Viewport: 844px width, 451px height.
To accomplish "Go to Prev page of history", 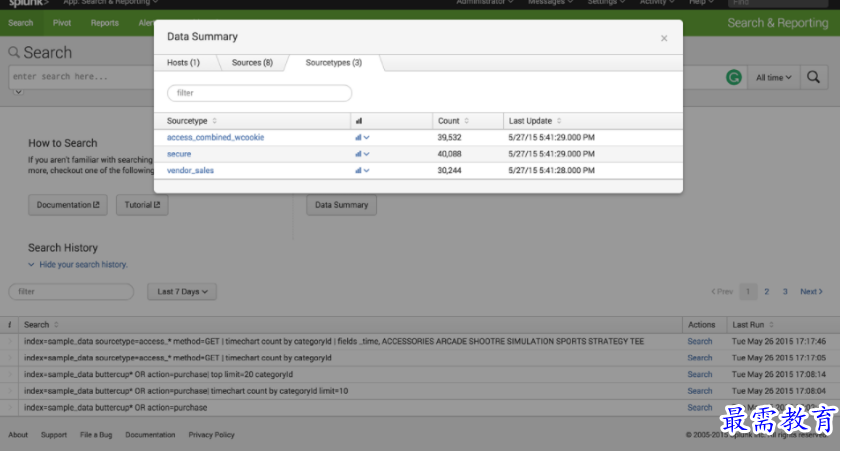I will 722,292.
